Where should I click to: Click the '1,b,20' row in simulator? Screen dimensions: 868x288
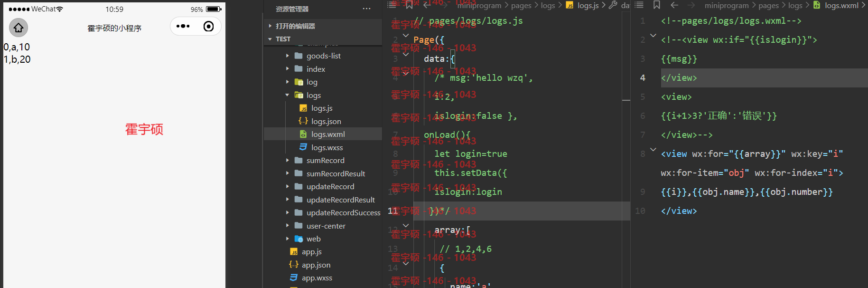[x=17, y=59]
